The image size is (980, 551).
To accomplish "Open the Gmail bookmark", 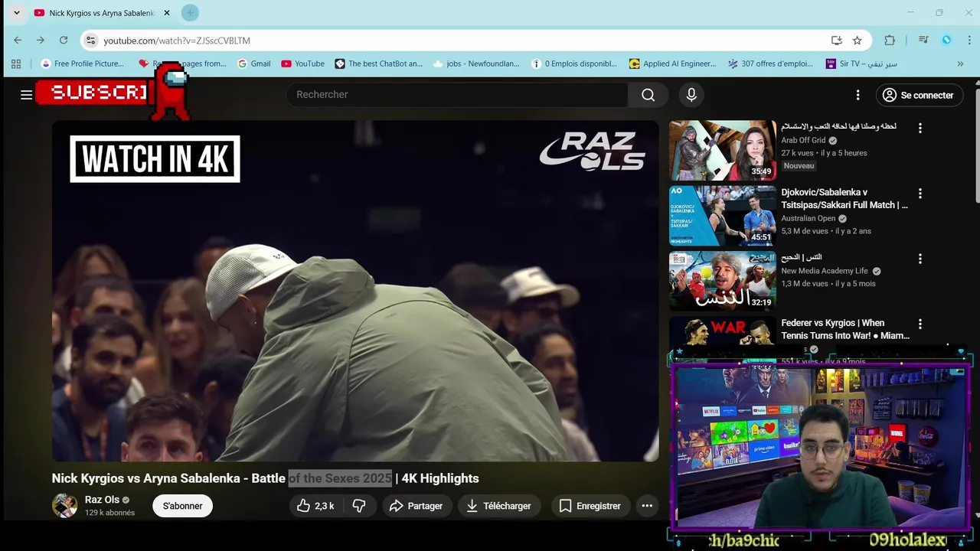I will click(x=254, y=64).
